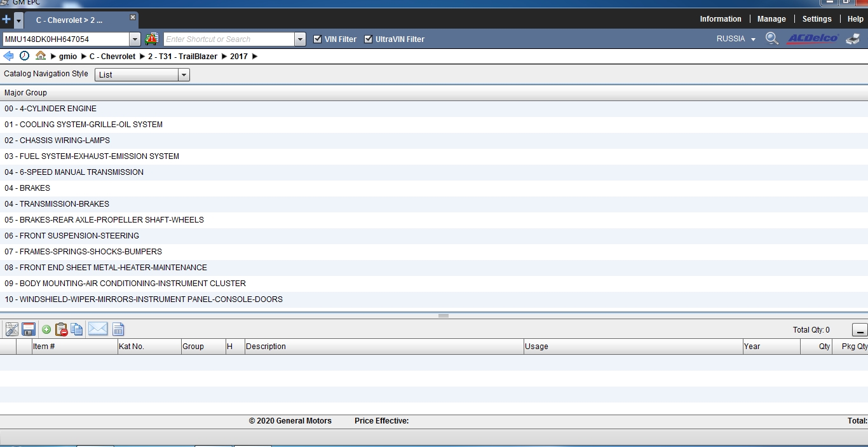The height and width of the screenshot is (447, 868).
Task: Open the Information menu
Action: (x=721, y=19)
